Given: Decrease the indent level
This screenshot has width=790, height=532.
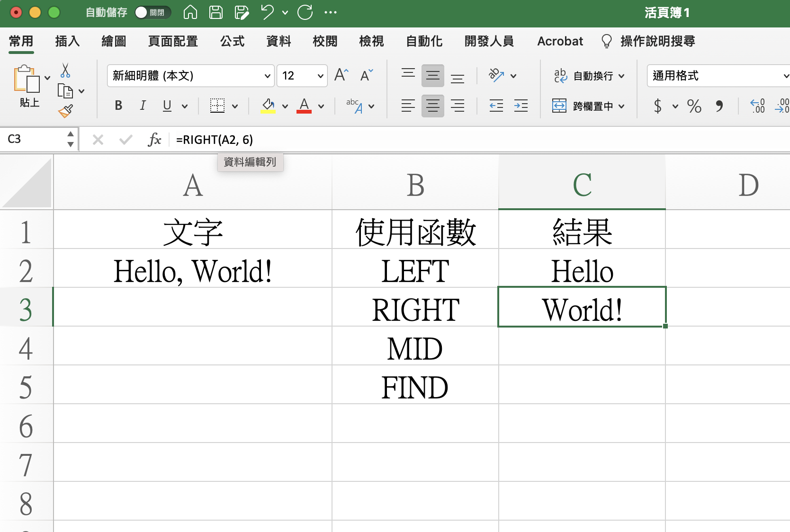Looking at the screenshot, I should pos(496,106).
